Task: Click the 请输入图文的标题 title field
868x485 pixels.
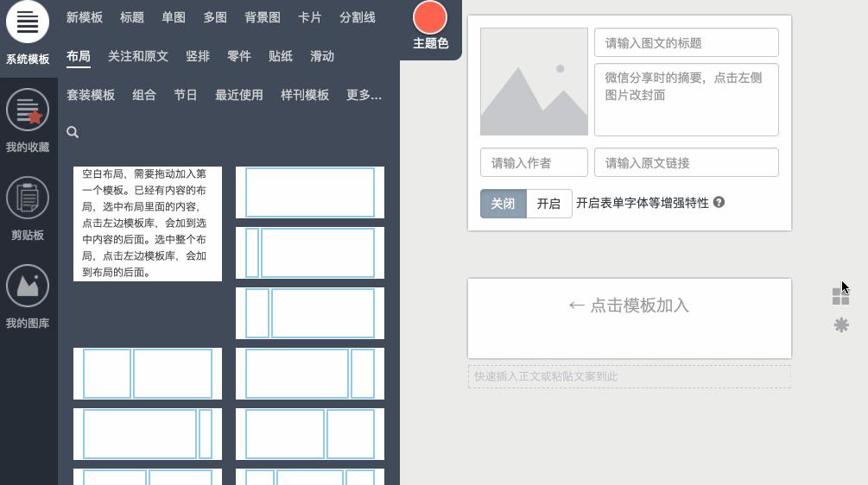Action: [687, 42]
